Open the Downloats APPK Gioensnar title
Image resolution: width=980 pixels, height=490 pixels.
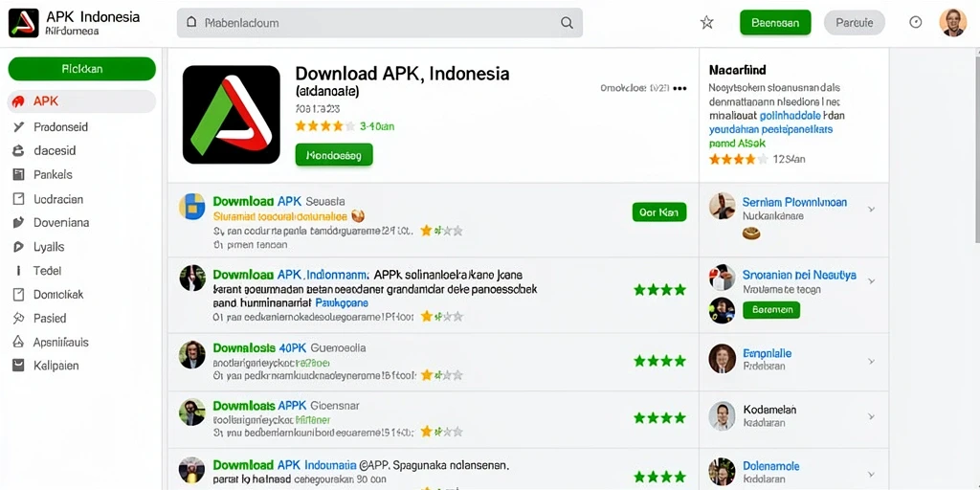click(x=286, y=405)
